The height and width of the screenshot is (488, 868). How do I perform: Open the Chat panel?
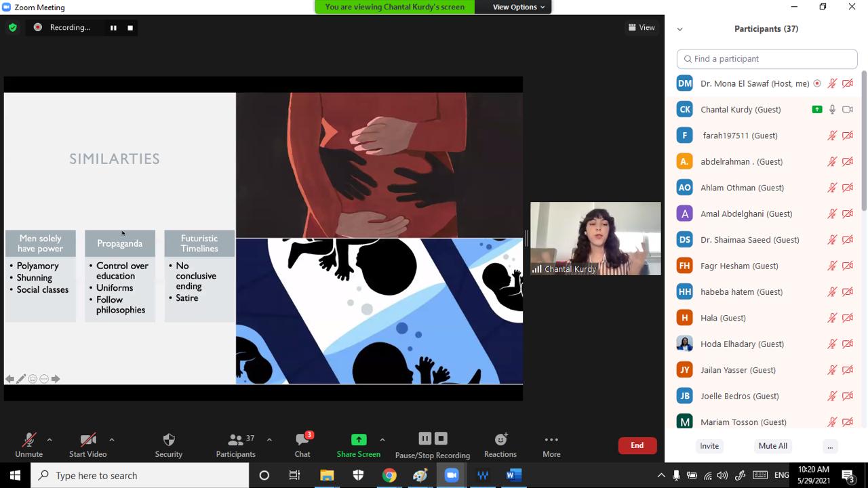[302, 445]
